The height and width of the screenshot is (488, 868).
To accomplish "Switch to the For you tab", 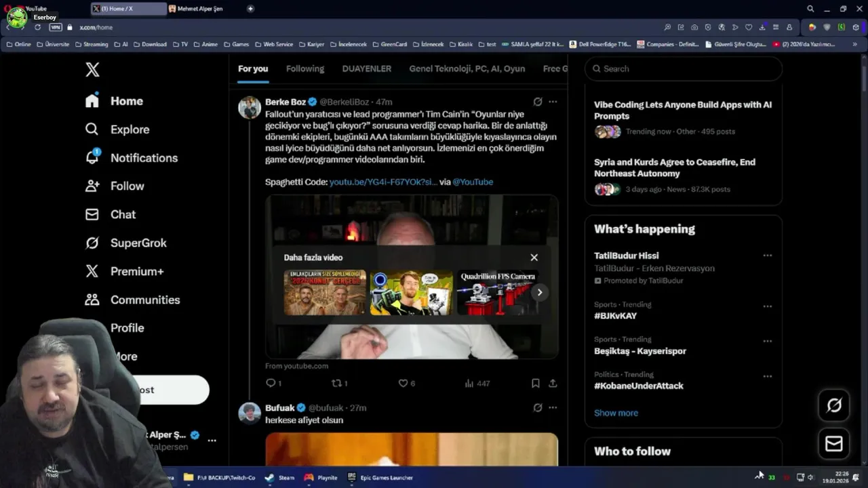I will [253, 68].
